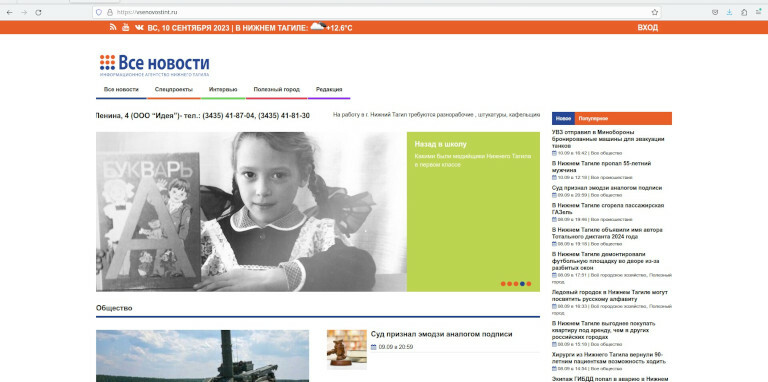Read УВЗ отправил в Минобороны article in sidebar
768x382 pixels.
(x=608, y=139)
